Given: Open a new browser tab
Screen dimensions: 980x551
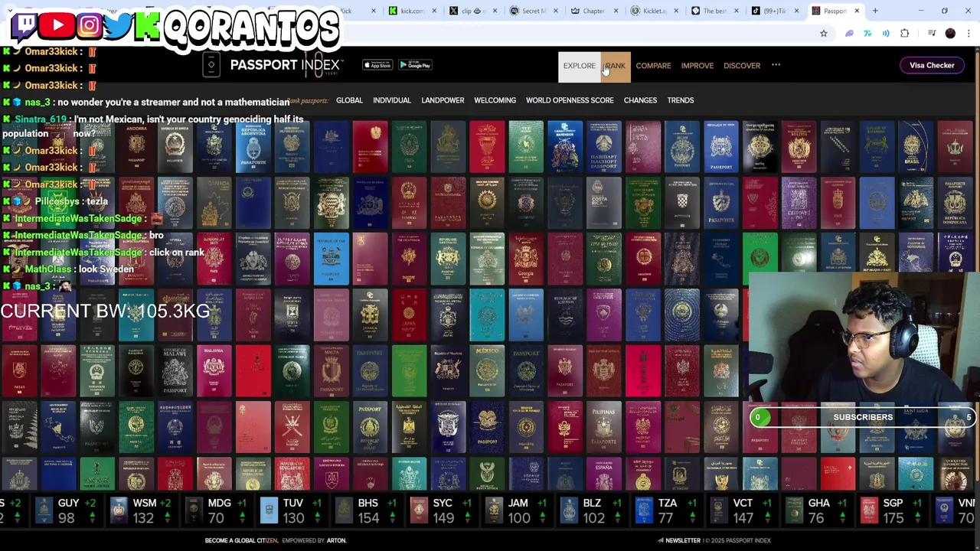Looking at the screenshot, I should (876, 11).
